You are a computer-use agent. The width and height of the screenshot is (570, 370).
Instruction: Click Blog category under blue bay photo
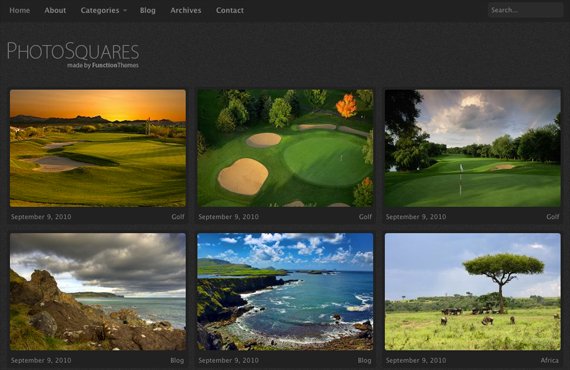point(365,360)
